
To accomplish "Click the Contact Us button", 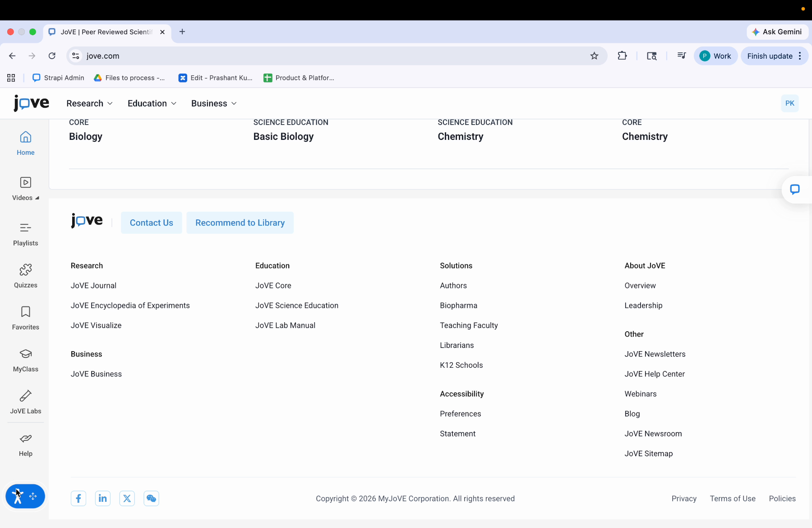I will click(152, 222).
